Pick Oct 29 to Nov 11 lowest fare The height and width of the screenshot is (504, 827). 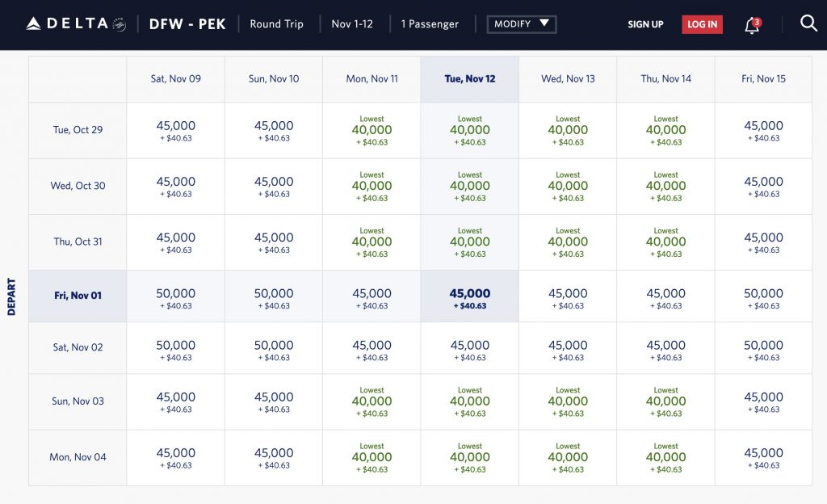click(x=372, y=130)
